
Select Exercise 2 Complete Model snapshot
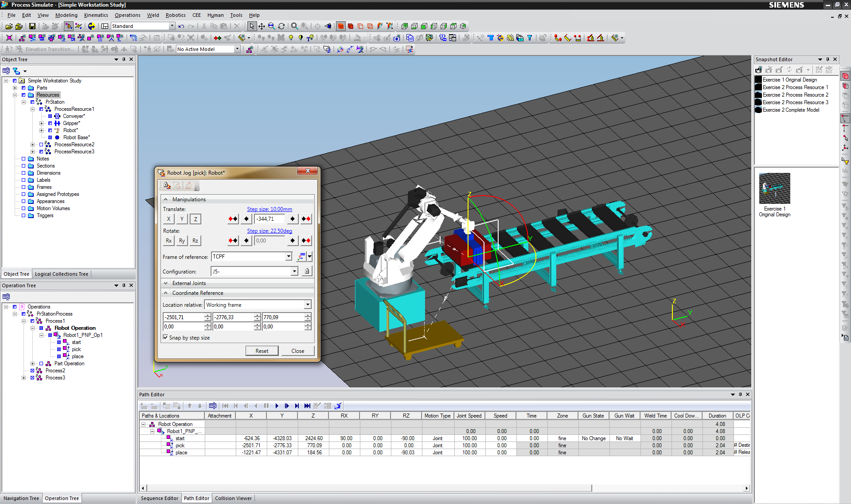coord(791,110)
